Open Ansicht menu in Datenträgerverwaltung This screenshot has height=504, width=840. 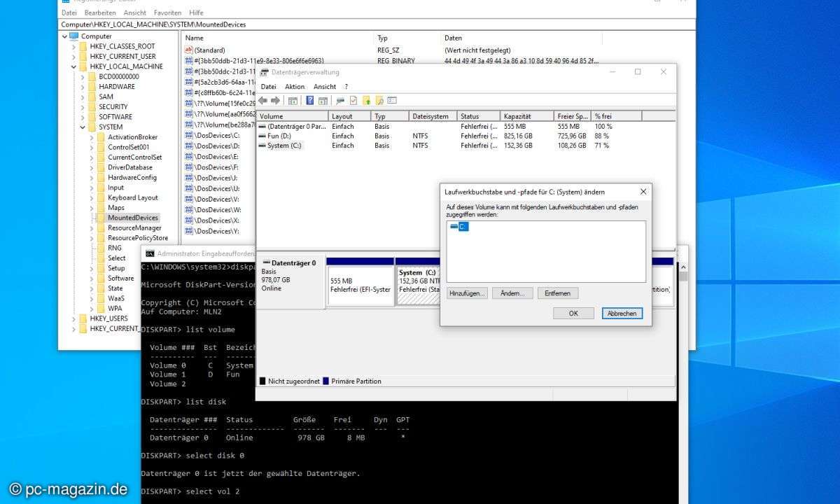click(x=325, y=87)
